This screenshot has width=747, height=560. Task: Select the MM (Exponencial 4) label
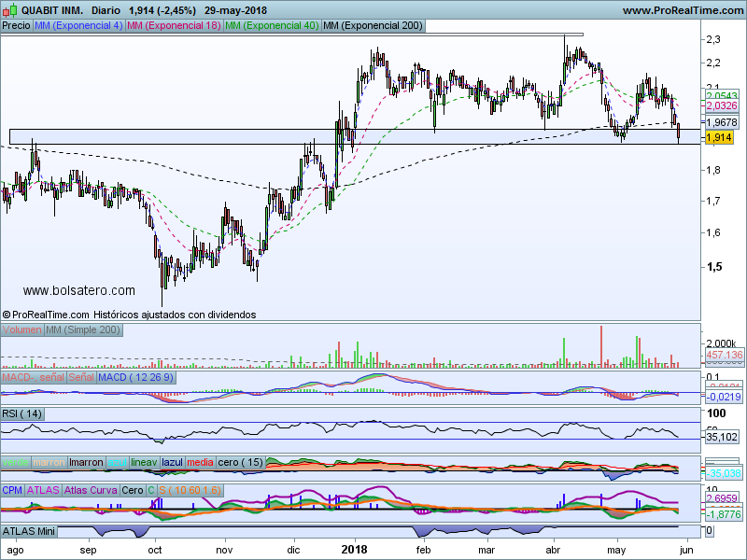pos(78,26)
